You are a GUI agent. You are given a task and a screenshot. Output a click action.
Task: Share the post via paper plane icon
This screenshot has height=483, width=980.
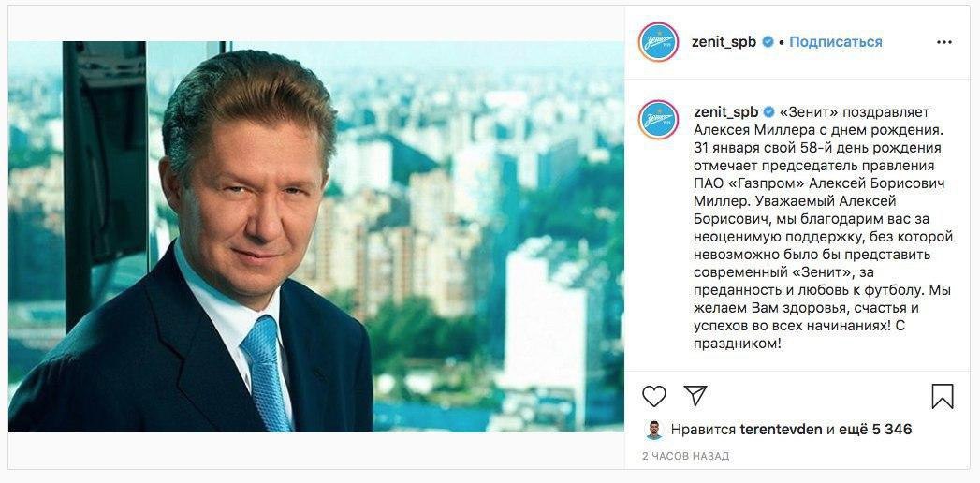pos(695,396)
